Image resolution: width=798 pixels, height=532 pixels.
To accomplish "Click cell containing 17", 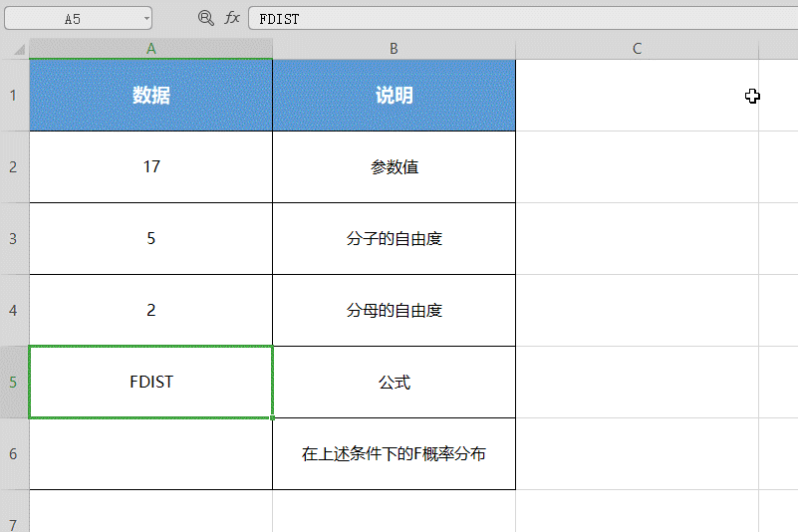I will [x=151, y=167].
